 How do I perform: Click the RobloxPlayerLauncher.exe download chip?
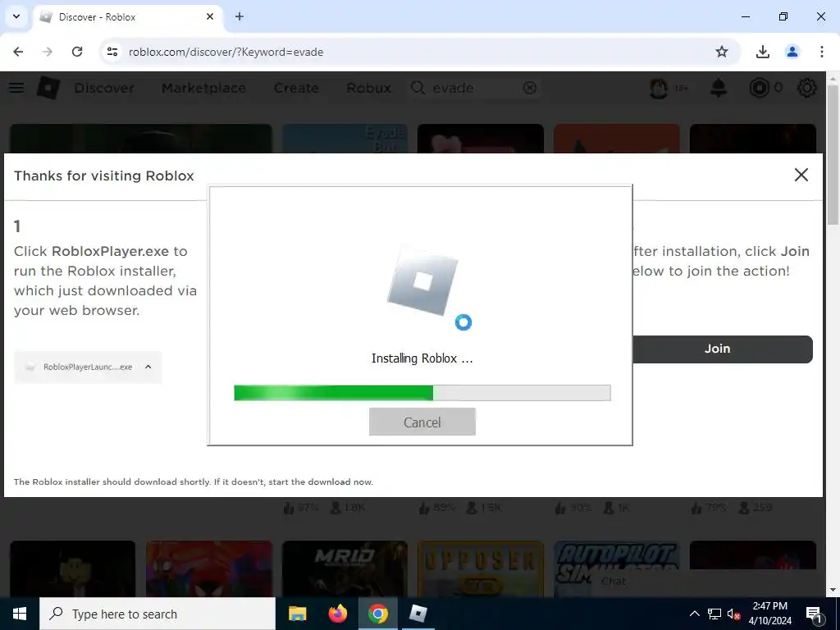pyautogui.click(x=88, y=367)
